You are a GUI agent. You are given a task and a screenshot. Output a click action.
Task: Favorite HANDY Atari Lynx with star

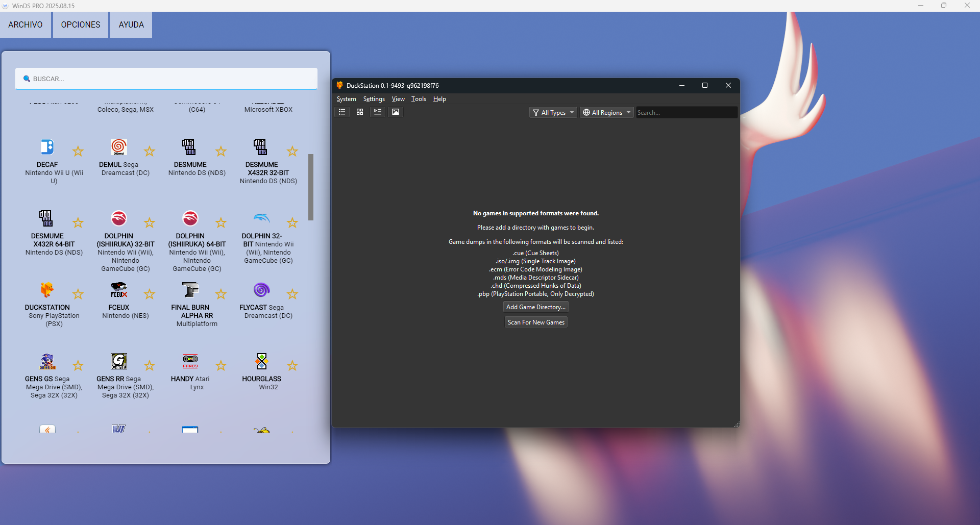click(220, 365)
